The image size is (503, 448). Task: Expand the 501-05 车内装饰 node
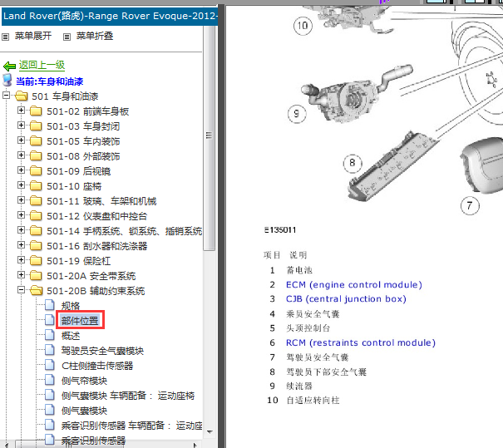pos(21,140)
